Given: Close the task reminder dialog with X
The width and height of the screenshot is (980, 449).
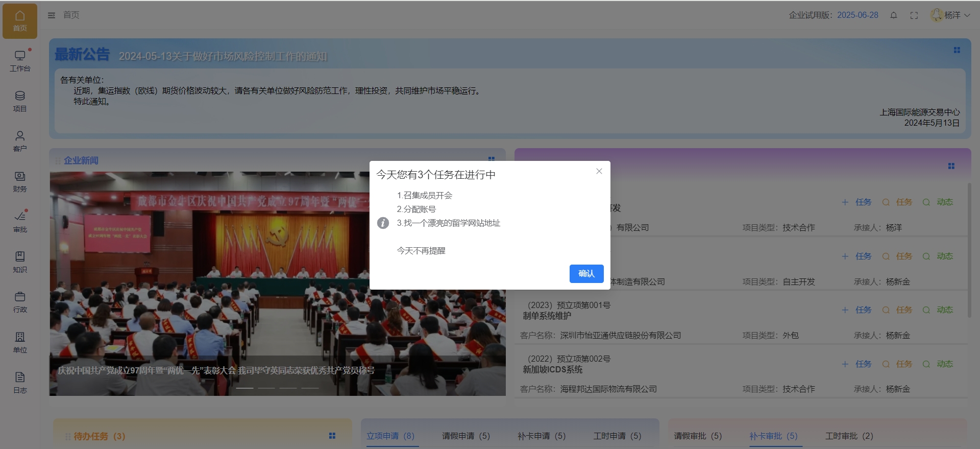Looking at the screenshot, I should (x=599, y=171).
